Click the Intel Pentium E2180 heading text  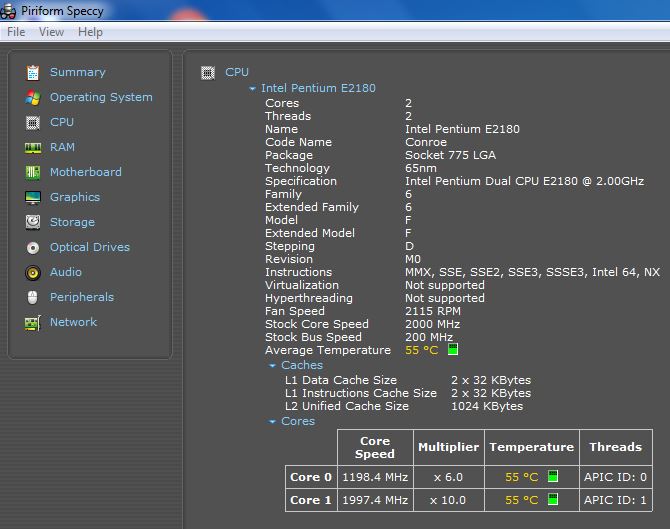[318, 88]
